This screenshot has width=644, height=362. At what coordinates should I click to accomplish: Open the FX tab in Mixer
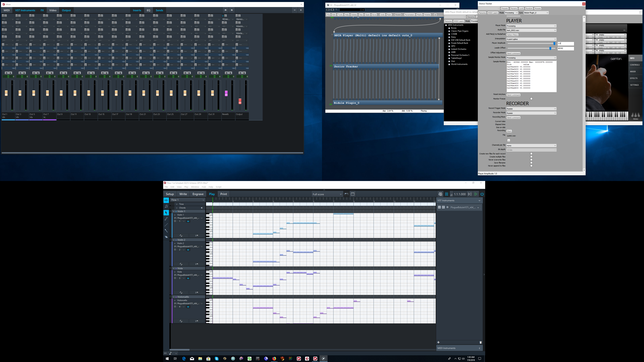click(42, 10)
